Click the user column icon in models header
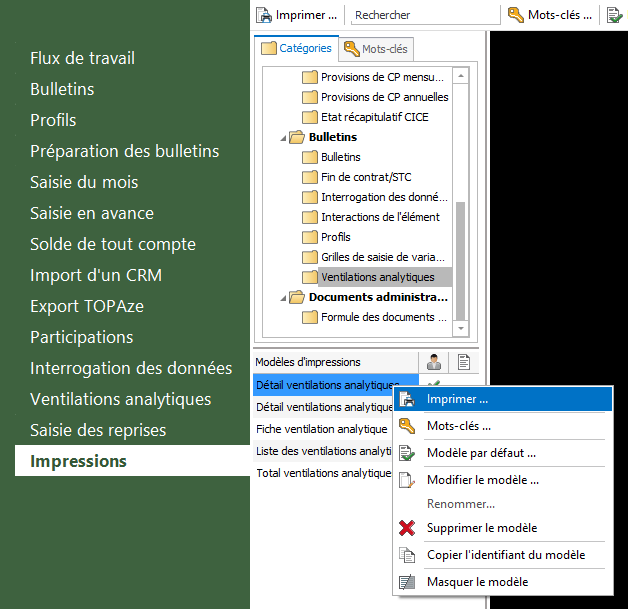The height and width of the screenshot is (609, 628). point(434,362)
